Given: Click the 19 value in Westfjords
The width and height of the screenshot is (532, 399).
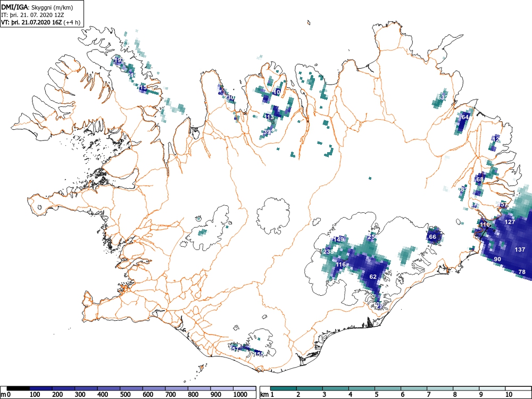Looking at the screenshot, I should [118, 60].
